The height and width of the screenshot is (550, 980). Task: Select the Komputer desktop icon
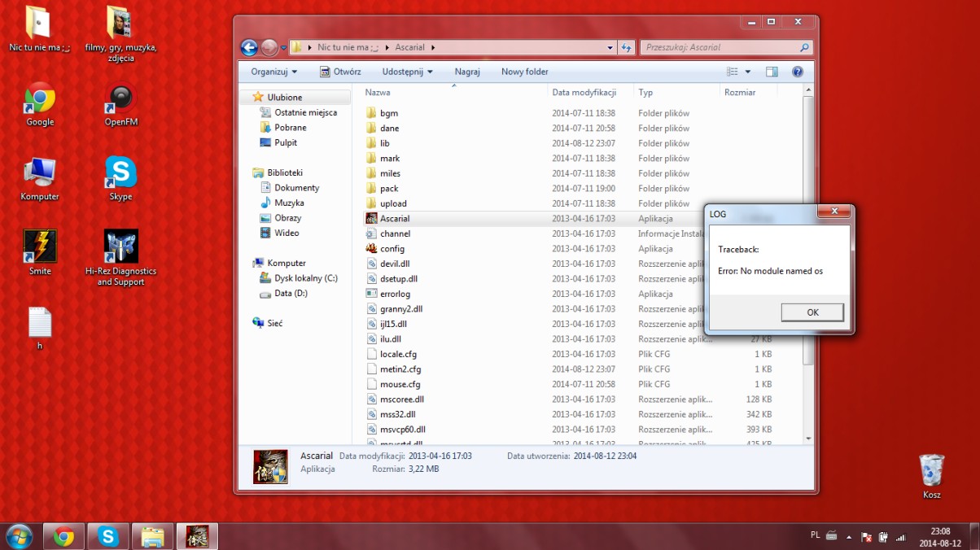(40, 179)
